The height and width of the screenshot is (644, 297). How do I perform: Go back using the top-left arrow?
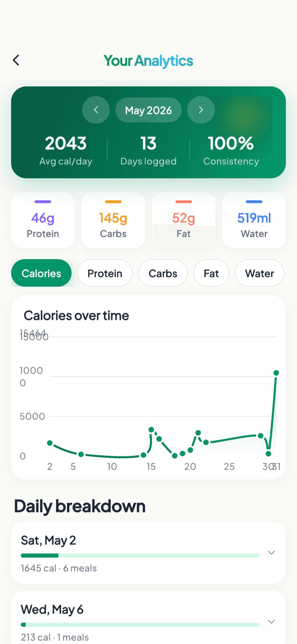point(16,60)
